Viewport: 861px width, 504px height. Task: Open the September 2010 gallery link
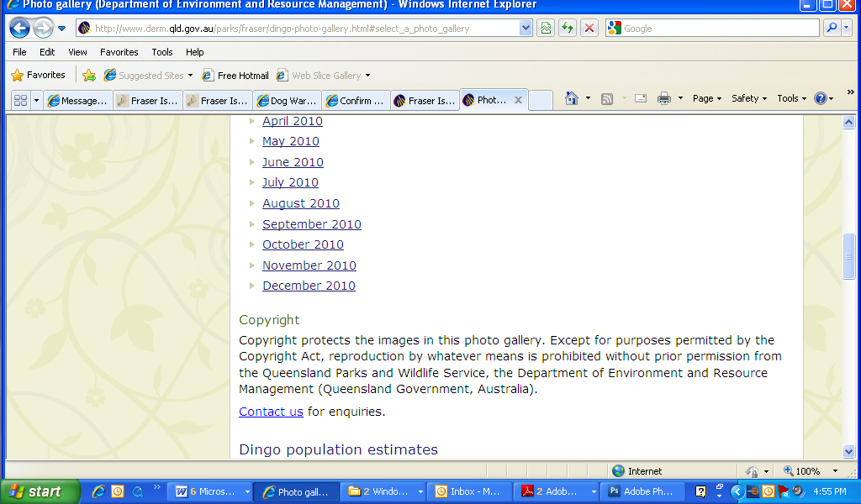click(311, 224)
